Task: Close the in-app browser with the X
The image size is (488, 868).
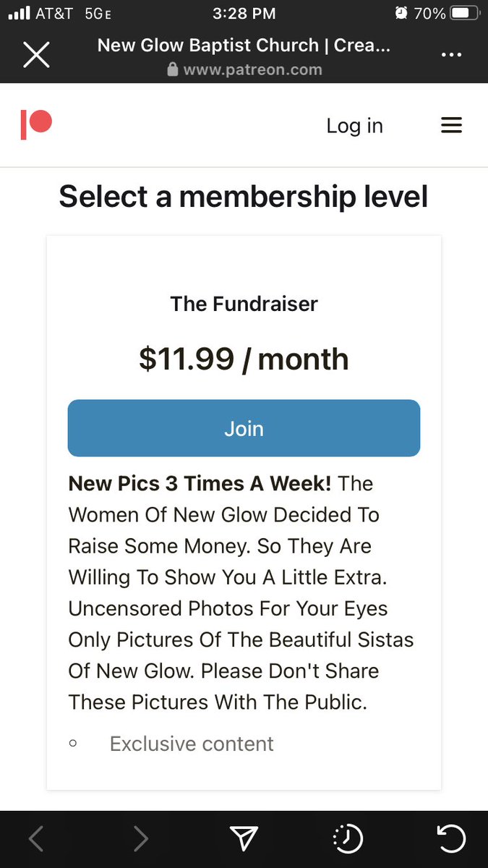Action: tap(36, 55)
